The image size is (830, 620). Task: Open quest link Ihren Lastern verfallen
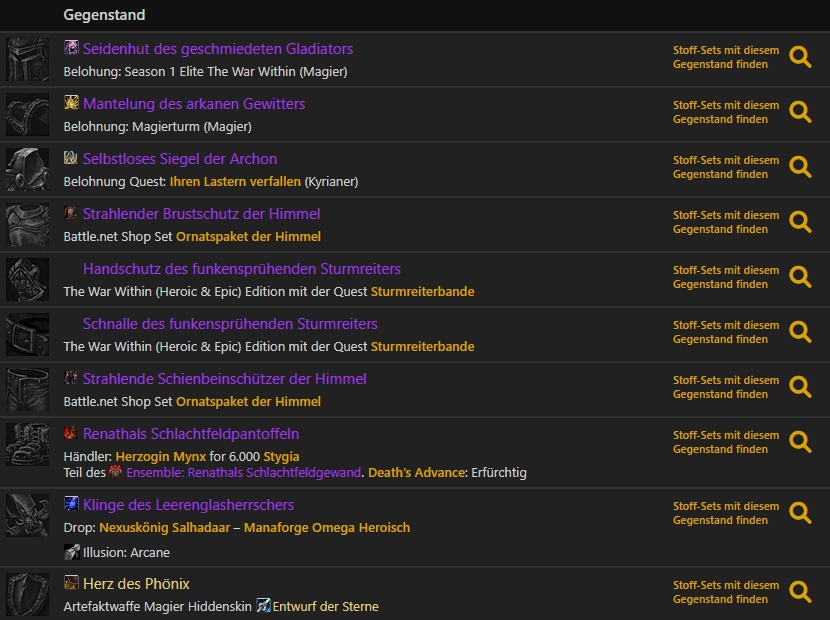pos(235,182)
